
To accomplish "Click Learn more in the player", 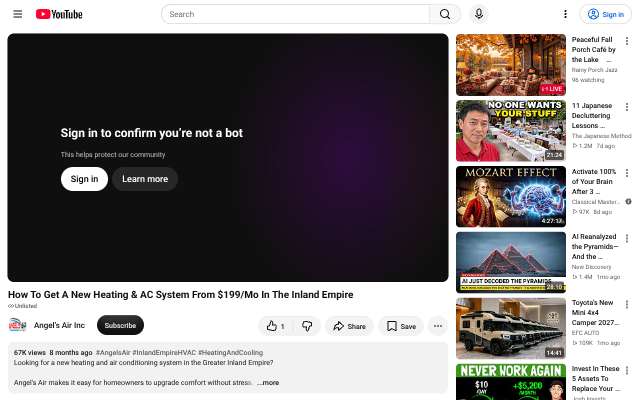I will click(x=145, y=179).
